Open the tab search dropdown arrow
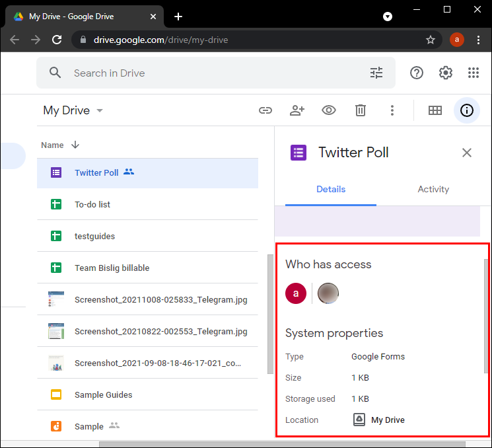The image size is (492, 448). click(388, 17)
